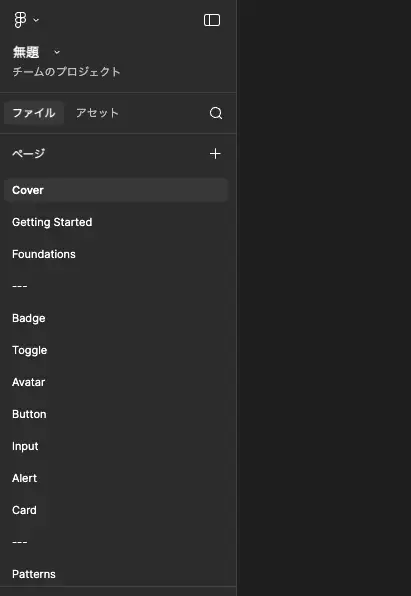Expand the chevron next to Figma logo
411x596 pixels.
pos(36,20)
